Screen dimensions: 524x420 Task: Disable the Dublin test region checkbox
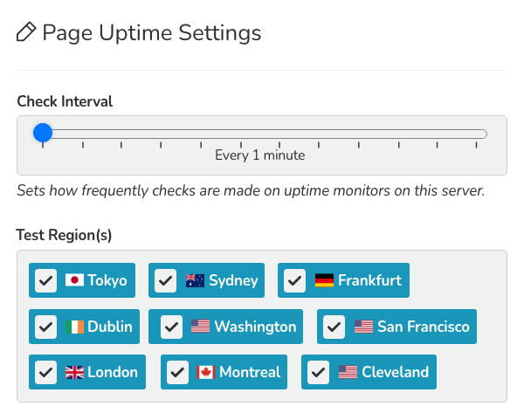(45, 327)
